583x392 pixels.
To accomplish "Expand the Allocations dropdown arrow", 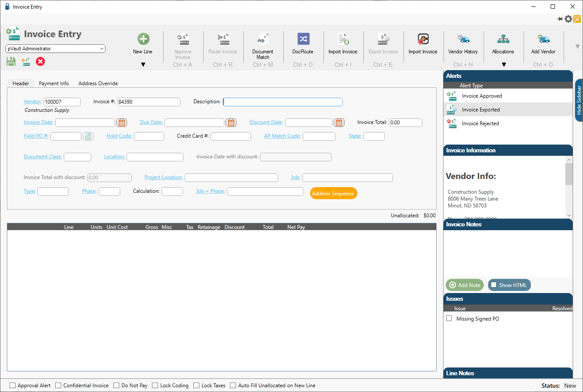I will click(x=504, y=65).
